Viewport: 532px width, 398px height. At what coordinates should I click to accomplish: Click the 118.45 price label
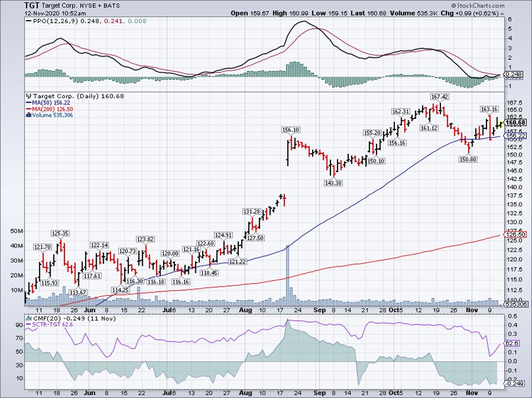point(209,273)
